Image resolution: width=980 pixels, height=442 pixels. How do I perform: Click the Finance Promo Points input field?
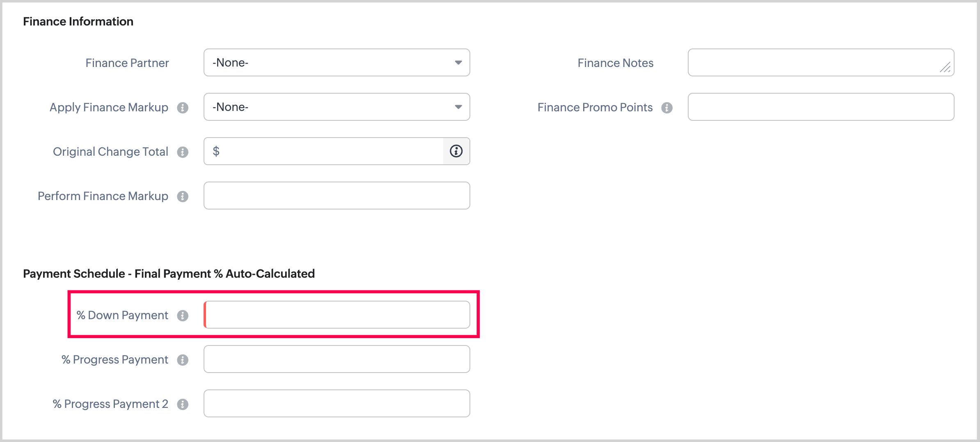821,107
